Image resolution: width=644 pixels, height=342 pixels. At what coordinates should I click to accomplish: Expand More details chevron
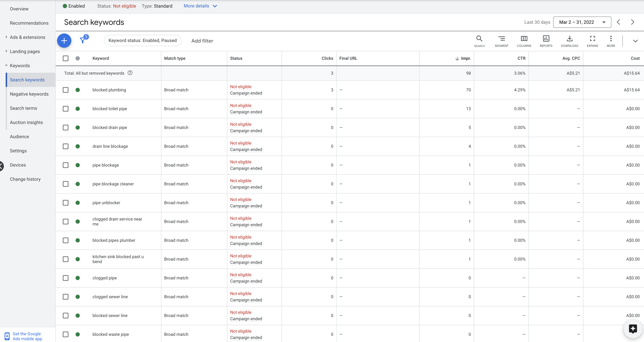pyautogui.click(x=215, y=6)
